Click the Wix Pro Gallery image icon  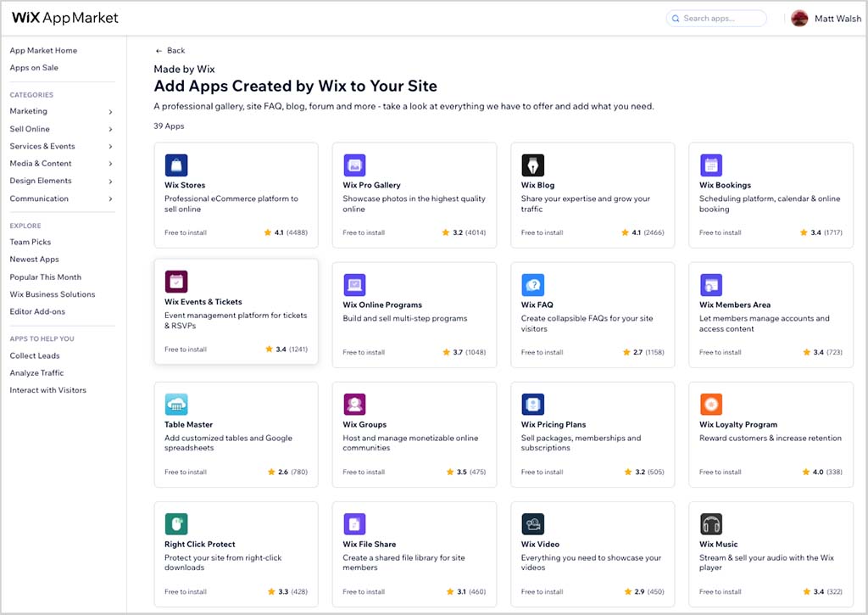point(354,165)
